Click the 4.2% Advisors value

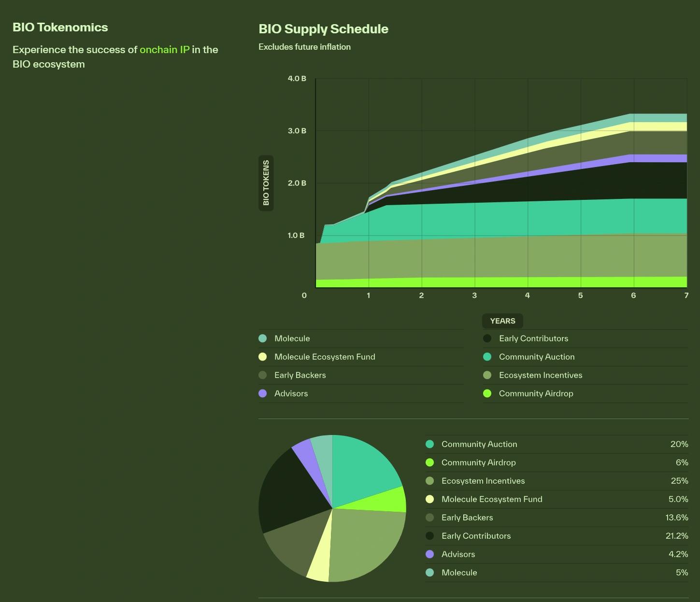tap(678, 554)
